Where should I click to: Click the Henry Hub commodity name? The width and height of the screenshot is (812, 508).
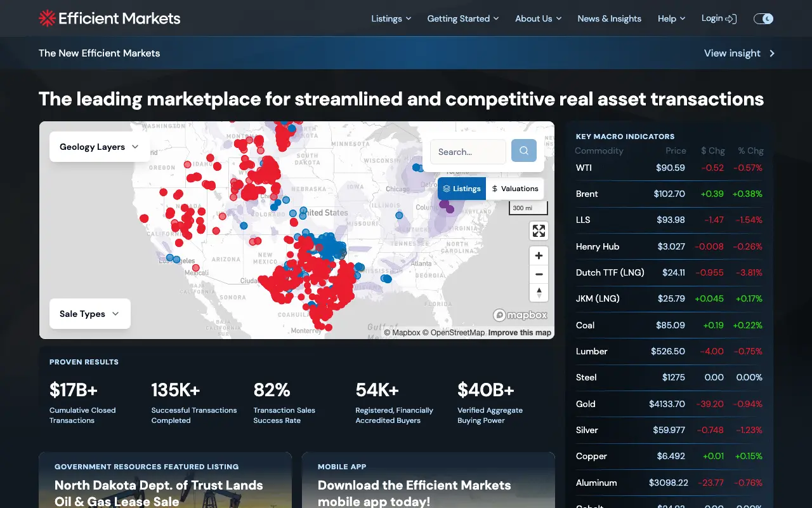point(598,246)
